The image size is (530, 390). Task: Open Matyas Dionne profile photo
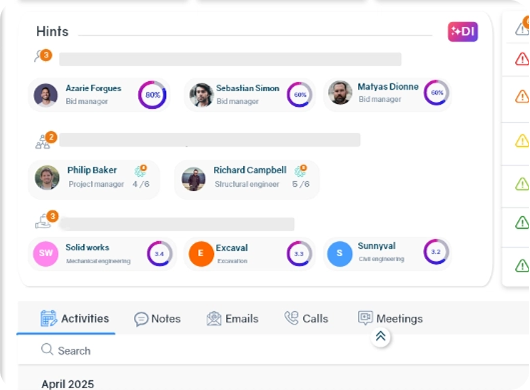click(340, 93)
